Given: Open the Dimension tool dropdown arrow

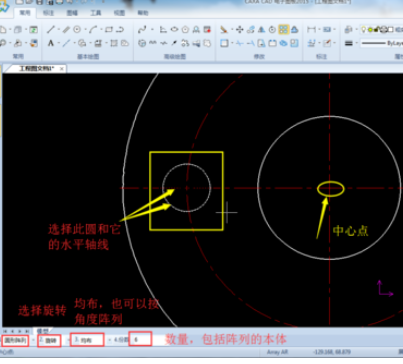Looking at the screenshot, I should click(319, 29).
